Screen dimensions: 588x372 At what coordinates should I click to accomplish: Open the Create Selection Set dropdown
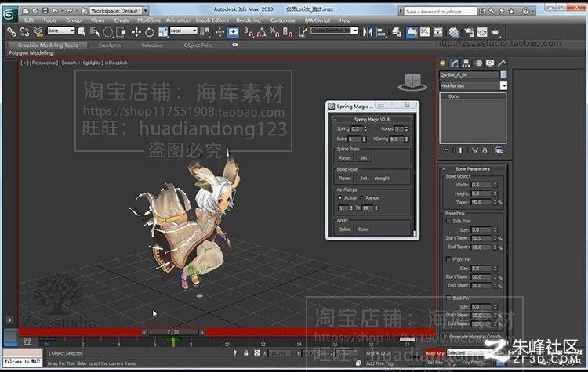pyautogui.click(x=334, y=31)
